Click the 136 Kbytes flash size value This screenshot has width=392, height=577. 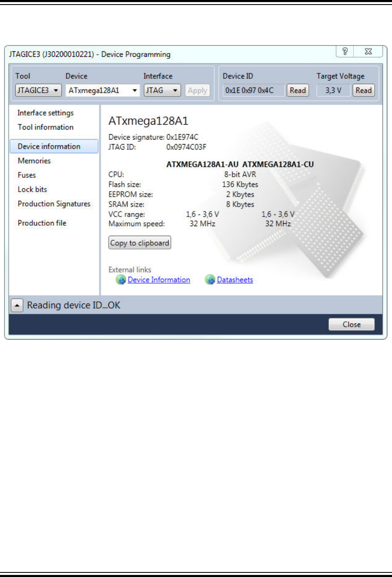[x=240, y=184]
